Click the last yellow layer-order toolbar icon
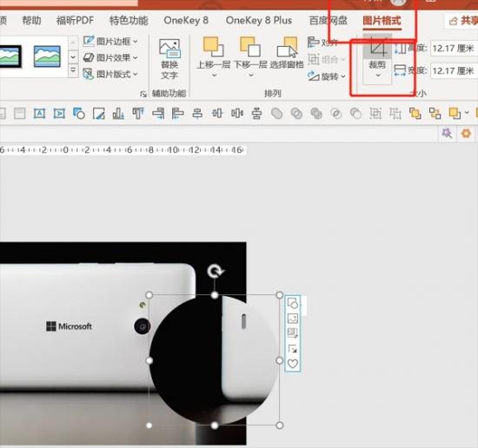Image resolution: width=478 pixels, height=448 pixels. (x=455, y=114)
